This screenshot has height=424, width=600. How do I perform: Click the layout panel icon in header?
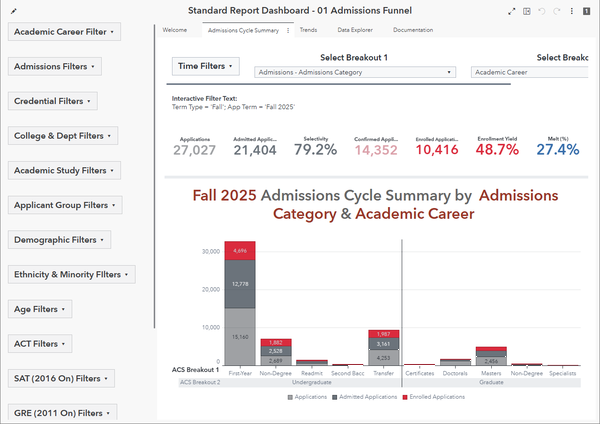[x=527, y=11]
